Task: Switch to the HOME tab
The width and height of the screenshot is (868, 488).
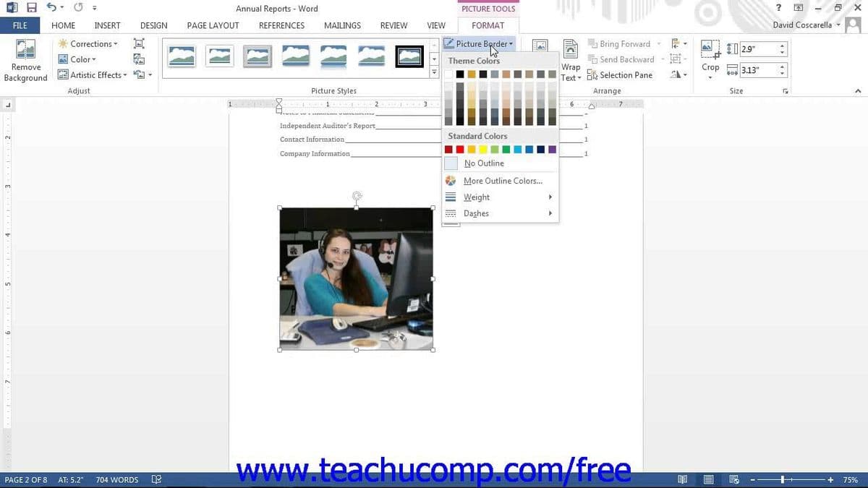Action: pos(64,25)
